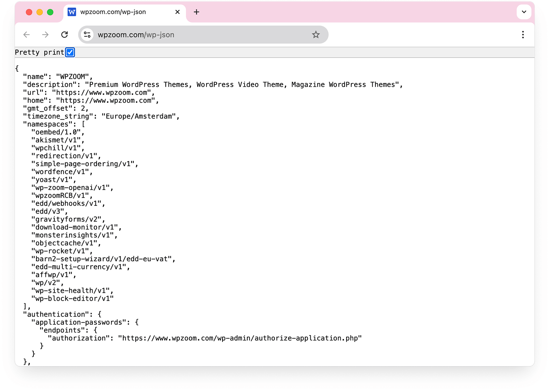551x392 pixels.
Task: Open the Chrome three-dot menu
Action: click(523, 35)
